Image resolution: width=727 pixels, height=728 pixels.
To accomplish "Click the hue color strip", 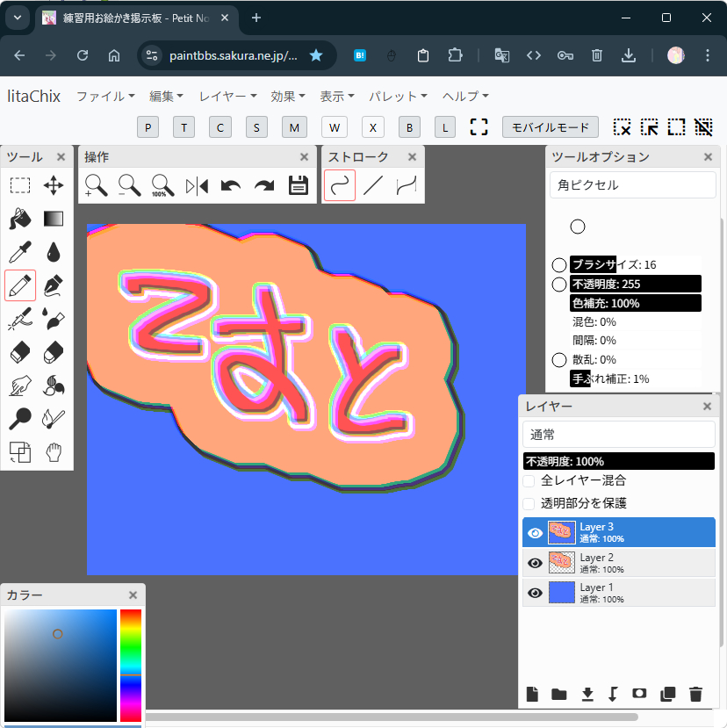I will (131, 665).
